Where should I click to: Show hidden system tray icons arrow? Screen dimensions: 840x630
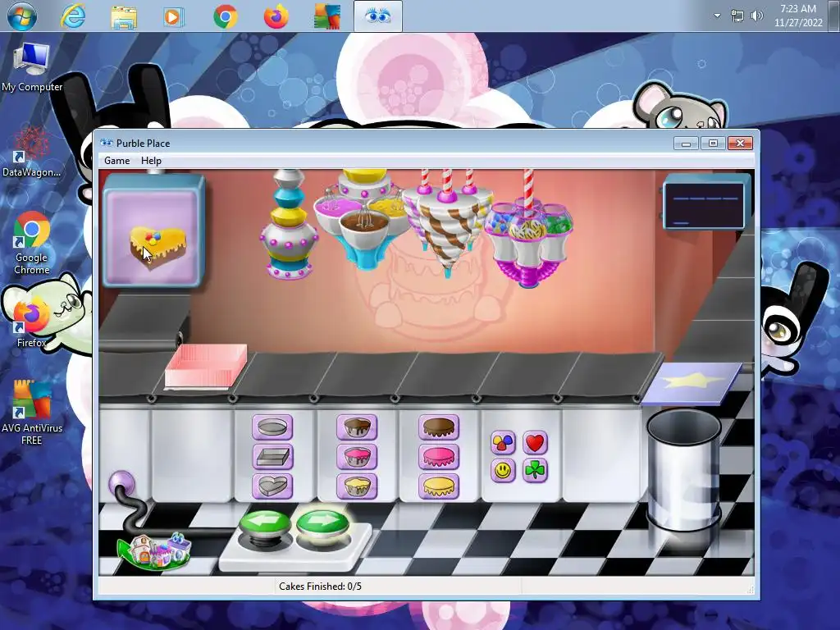coord(717,16)
